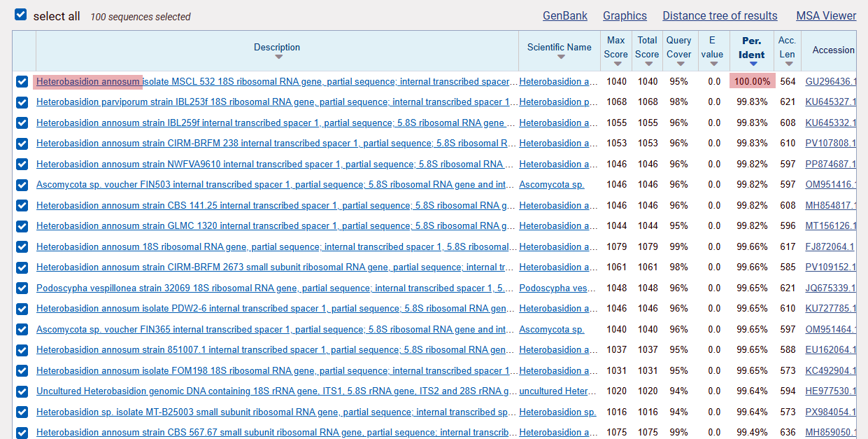
Task: Open accession HE977530.1
Action: click(831, 391)
